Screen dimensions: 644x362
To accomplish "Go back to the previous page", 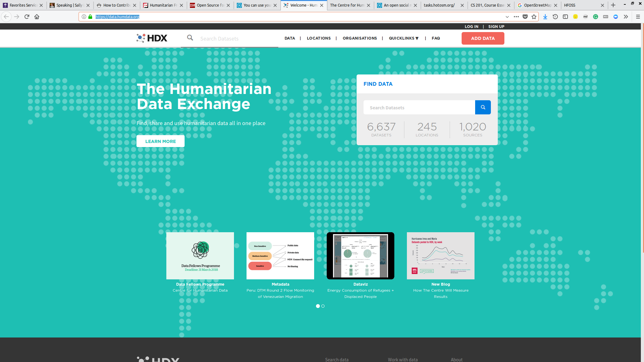I will click(6, 17).
